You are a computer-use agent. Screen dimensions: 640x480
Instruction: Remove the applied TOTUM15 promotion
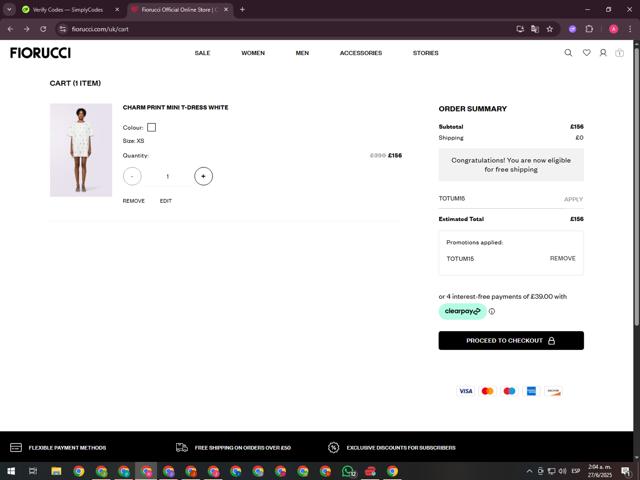tap(562, 258)
